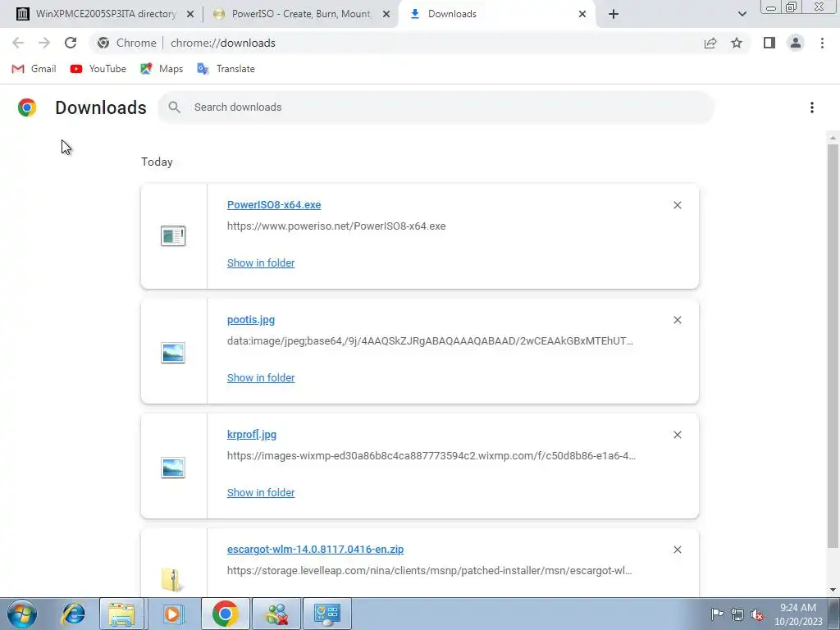Viewport: 840px width, 630px height.
Task: Open a new tab with plus button
Action: [x=614, y=14]
